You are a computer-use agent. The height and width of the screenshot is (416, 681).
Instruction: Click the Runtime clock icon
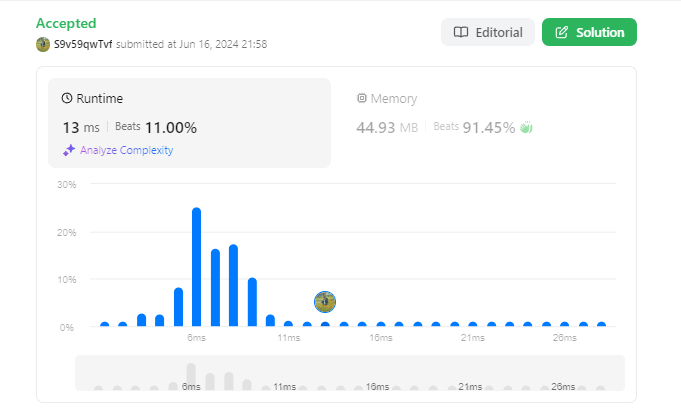click(66, 98)
